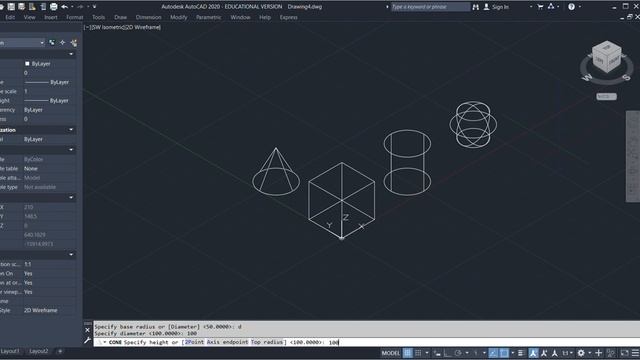Collapse the 3D Visualization section arrow

coord(71,130)
